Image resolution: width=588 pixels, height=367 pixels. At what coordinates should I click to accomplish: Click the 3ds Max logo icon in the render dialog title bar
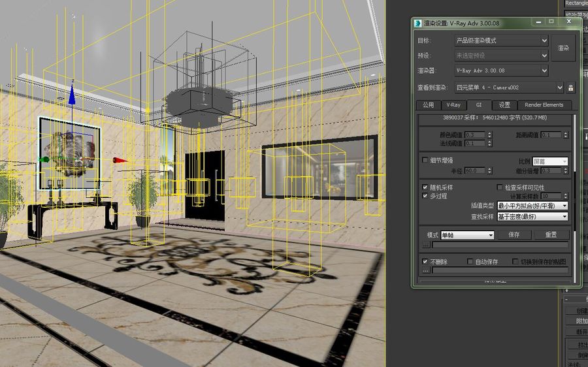(x=417, y=23)
